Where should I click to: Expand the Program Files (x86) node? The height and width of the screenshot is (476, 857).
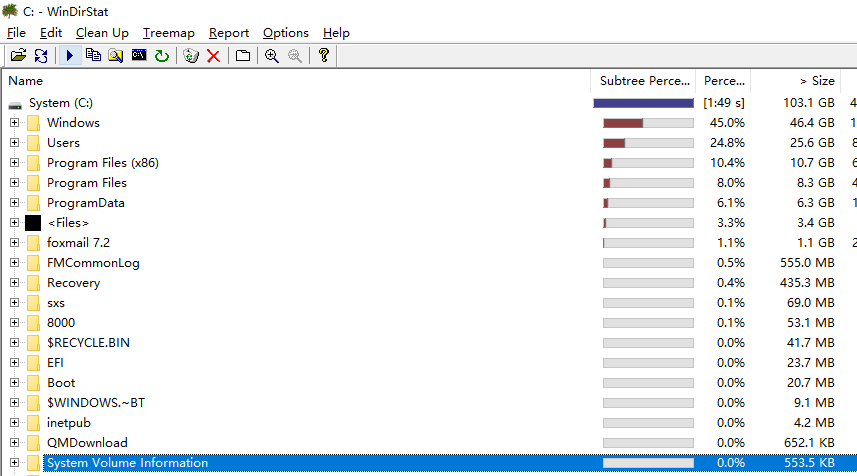click(15, 162)
